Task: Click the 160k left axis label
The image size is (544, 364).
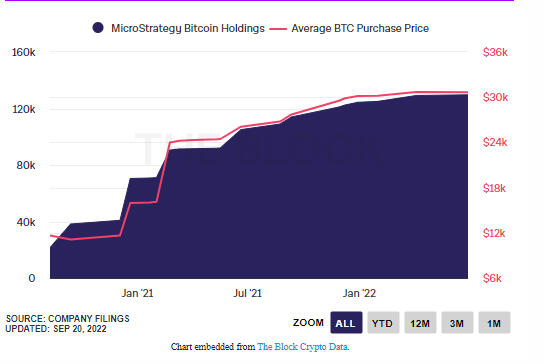Action: coord(24,52)
